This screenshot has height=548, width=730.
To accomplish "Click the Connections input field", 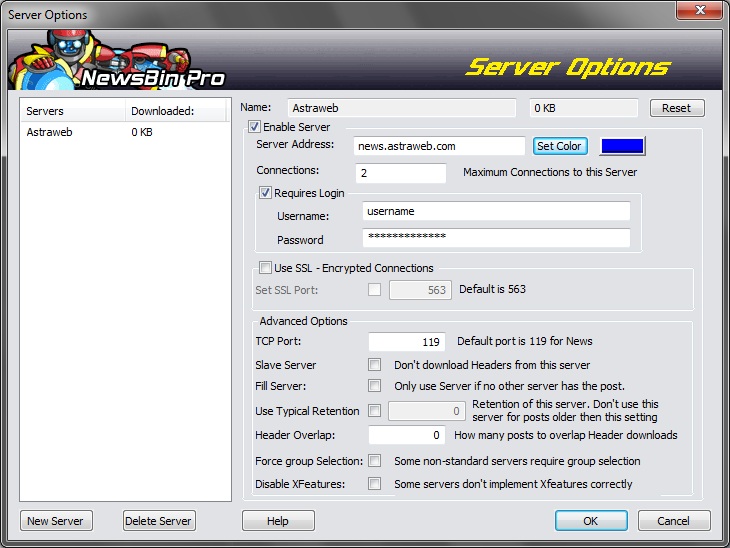I will tap(401, 173).
